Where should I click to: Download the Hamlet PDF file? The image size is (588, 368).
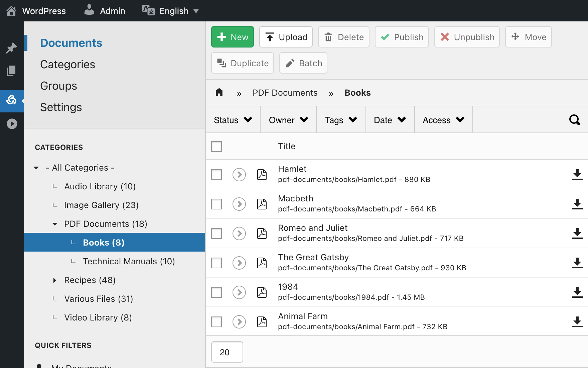(x=577, y=175)
